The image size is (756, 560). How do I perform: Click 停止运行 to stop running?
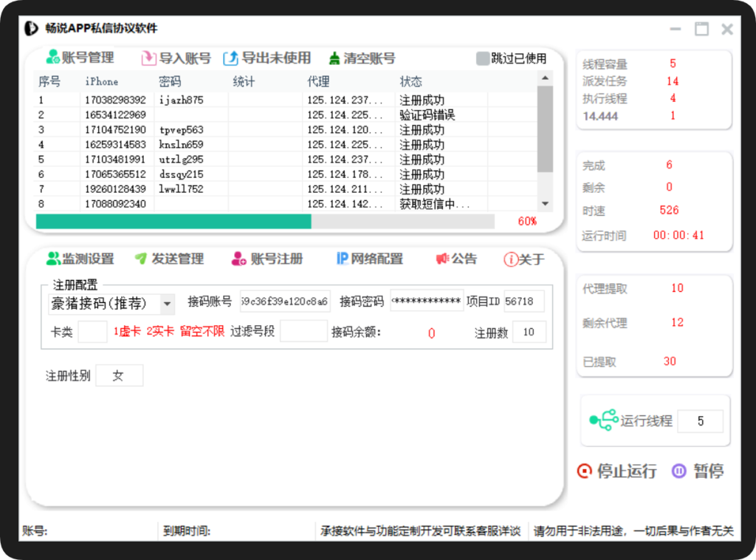(x=617, y=471)
